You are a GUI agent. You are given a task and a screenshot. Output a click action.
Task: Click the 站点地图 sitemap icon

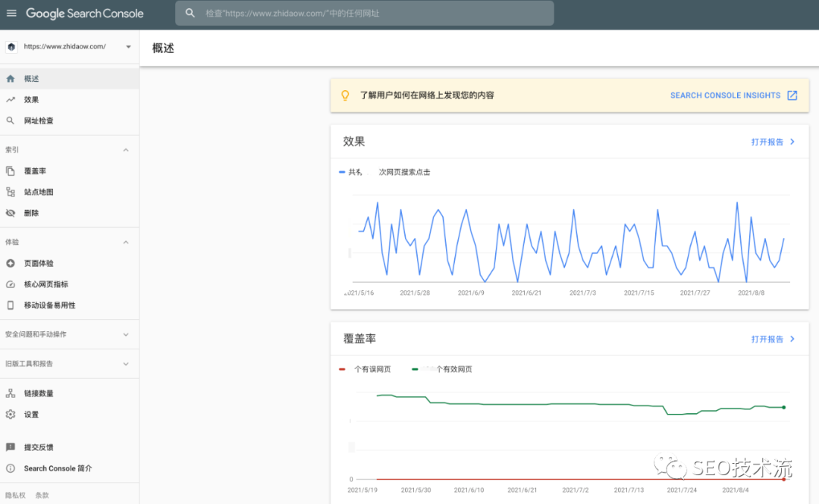pyautogui.click(x=11, y=193)
